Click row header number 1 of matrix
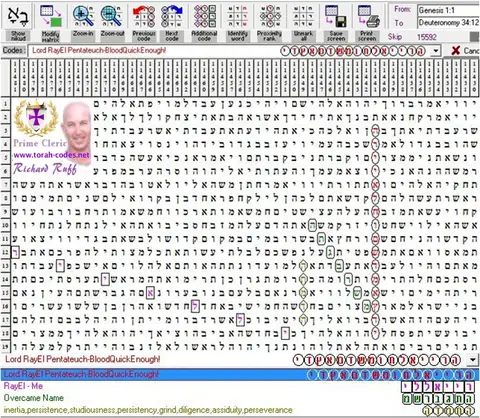Screen dimensions: 480x418 click(5, 104)
